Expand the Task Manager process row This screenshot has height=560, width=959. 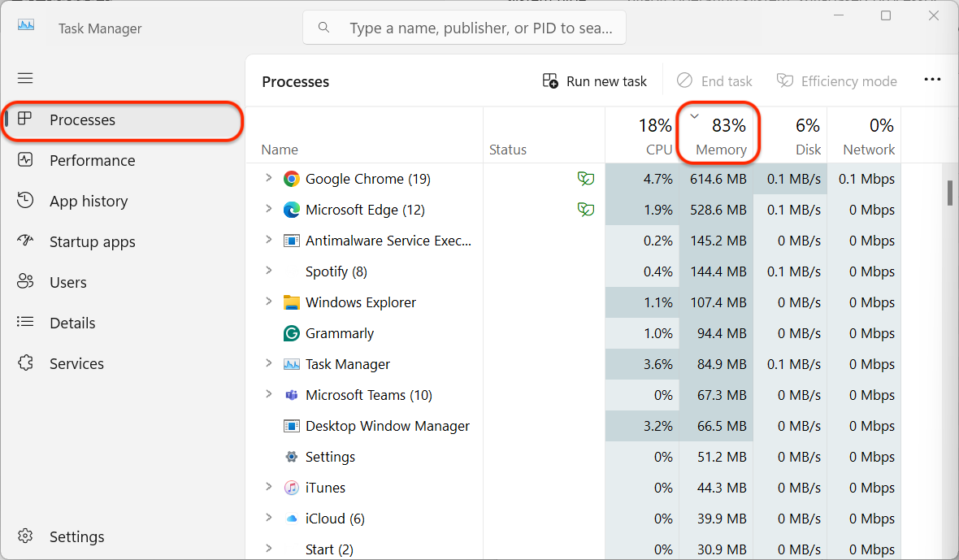pyautogui.click(x=268, y=363)
